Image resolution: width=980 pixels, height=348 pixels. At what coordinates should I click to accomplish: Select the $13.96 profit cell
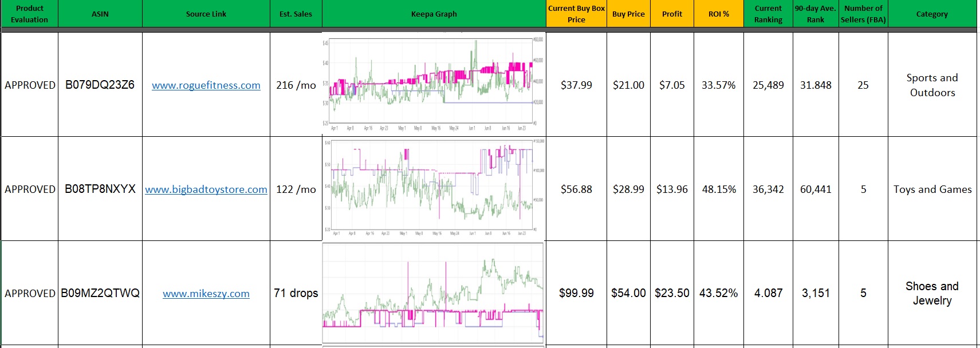tap(672, 189)
